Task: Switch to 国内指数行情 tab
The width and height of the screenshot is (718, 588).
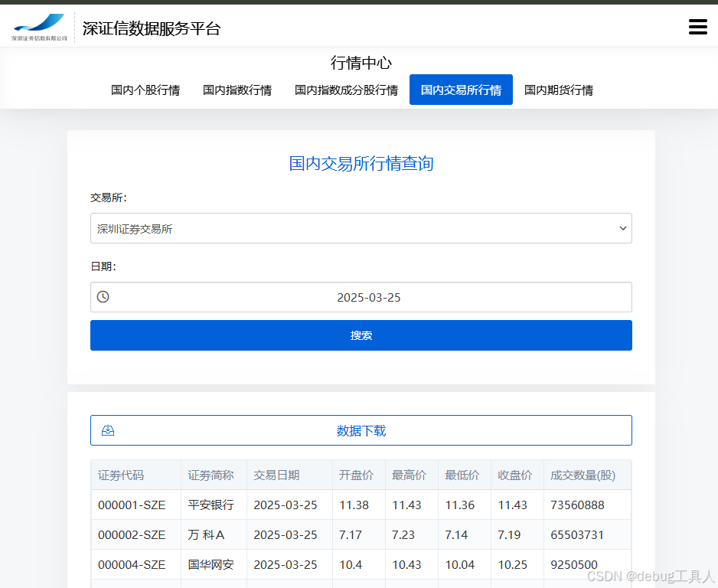Action: pos(237,90)
